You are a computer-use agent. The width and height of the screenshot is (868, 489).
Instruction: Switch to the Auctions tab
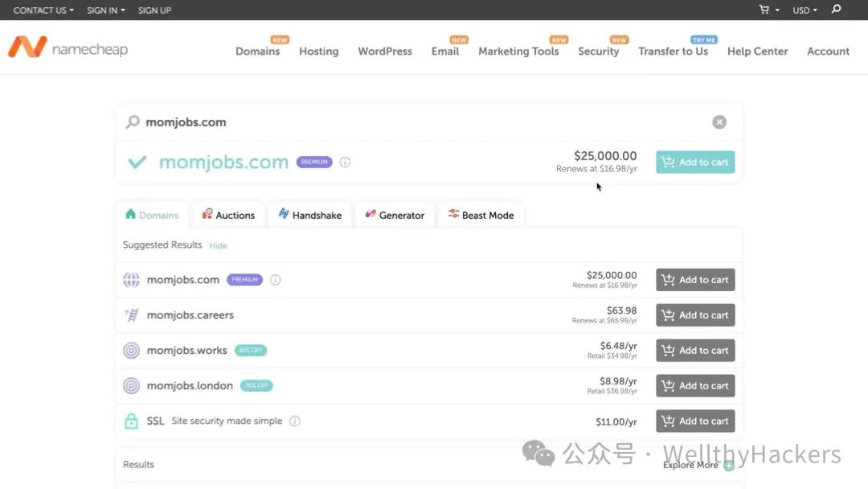(228, 215)
